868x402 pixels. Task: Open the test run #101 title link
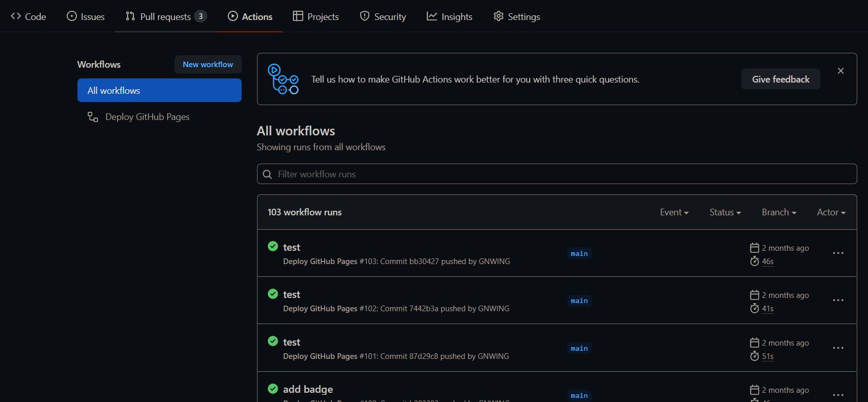tap(291, 342)
